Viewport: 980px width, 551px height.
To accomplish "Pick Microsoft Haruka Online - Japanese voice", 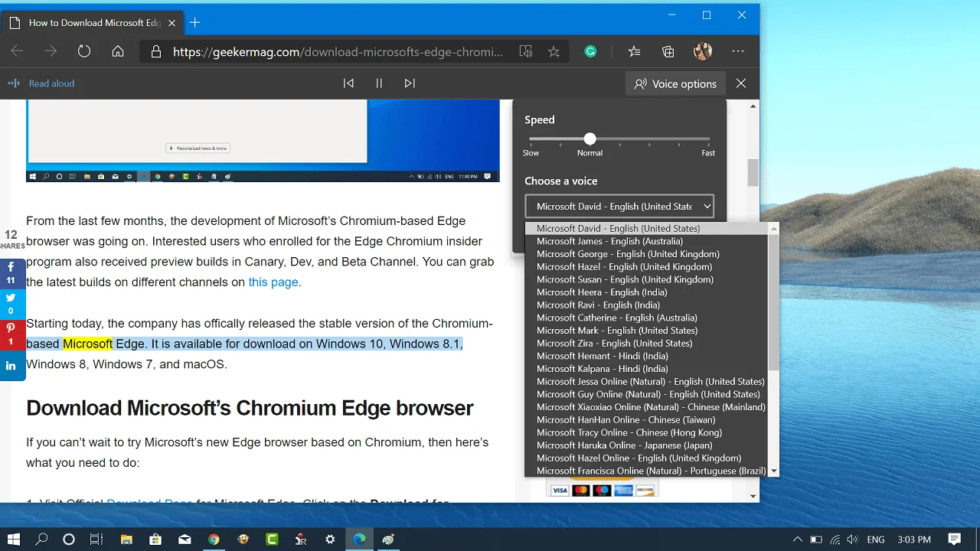I will click(x=624, y=445).
